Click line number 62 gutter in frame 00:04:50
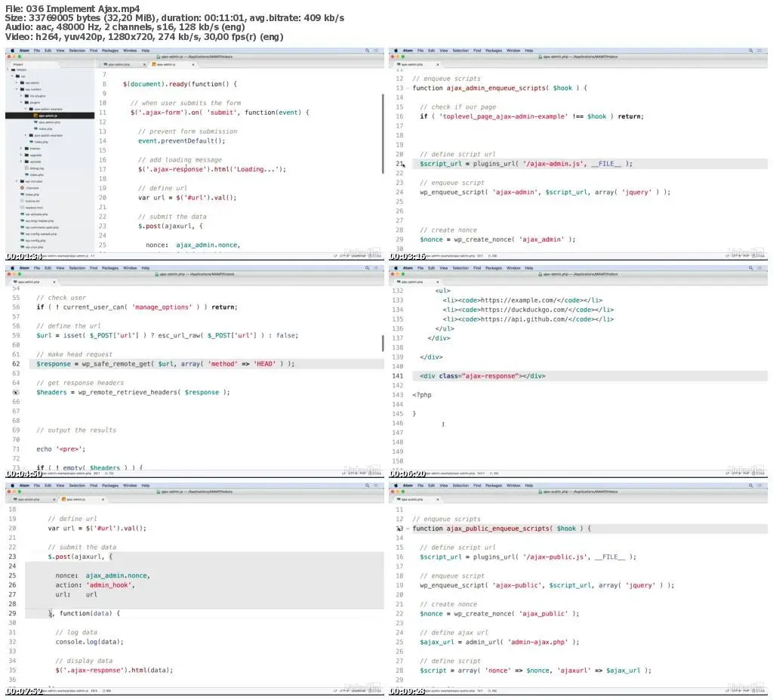Viewport: 773px width, 700px height. tap(16, 364)
